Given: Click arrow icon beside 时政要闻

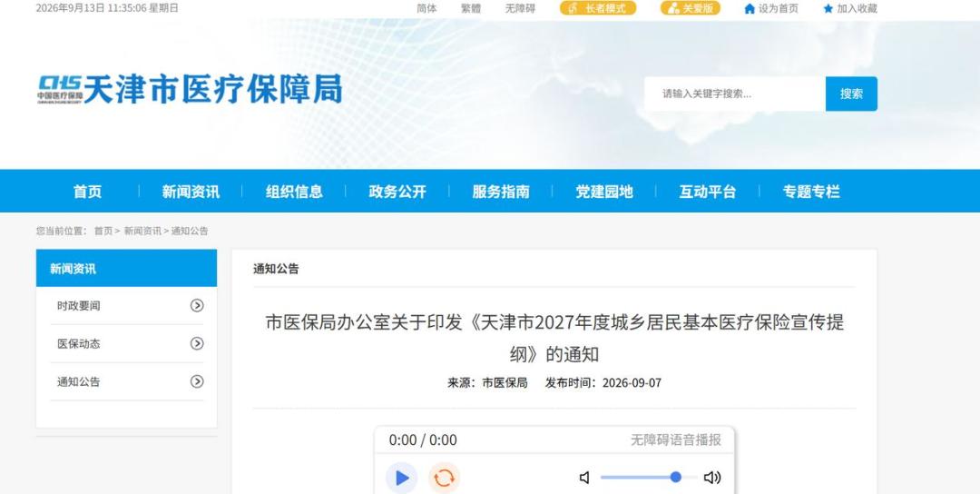Looking at the screenshot, I should coord(197,305).
